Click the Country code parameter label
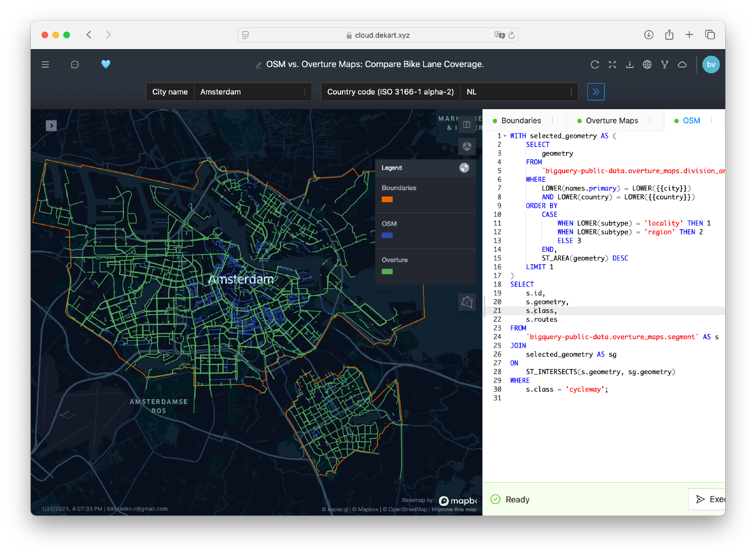Viewport: 756px width, 556px height. [390, 92]
